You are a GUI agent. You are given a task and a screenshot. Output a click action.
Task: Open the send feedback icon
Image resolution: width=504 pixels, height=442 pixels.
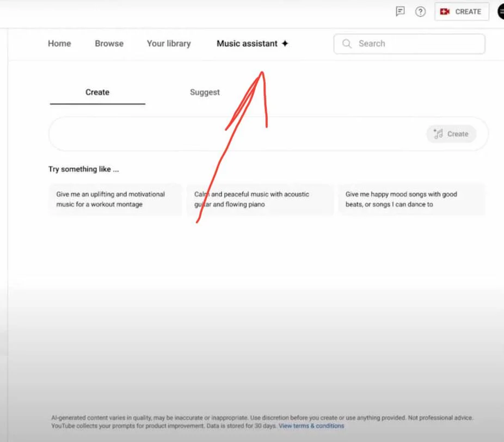click(400, 11)
